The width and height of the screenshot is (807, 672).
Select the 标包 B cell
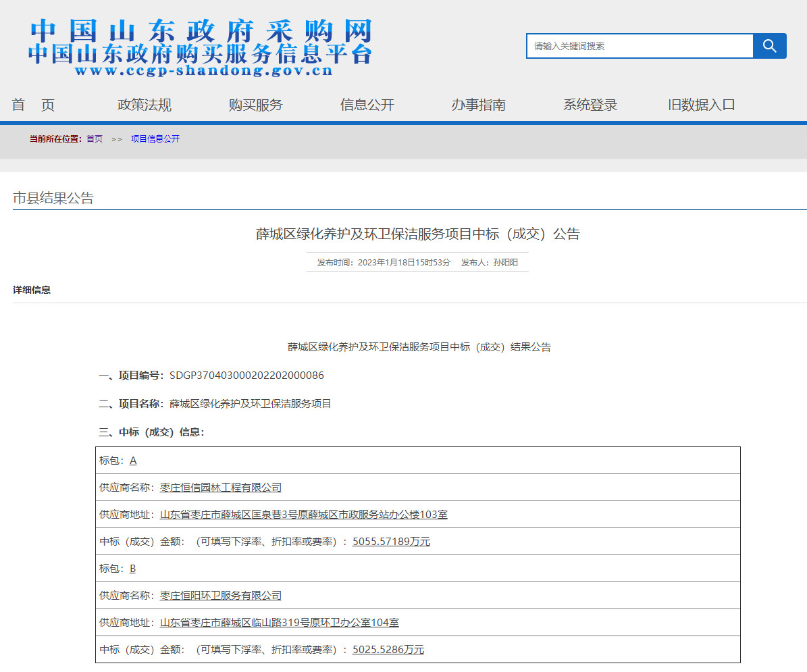418,569
